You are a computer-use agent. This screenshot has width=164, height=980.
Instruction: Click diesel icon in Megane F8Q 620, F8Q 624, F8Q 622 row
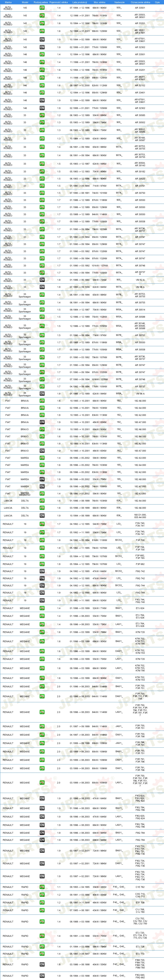pos(42,798)
